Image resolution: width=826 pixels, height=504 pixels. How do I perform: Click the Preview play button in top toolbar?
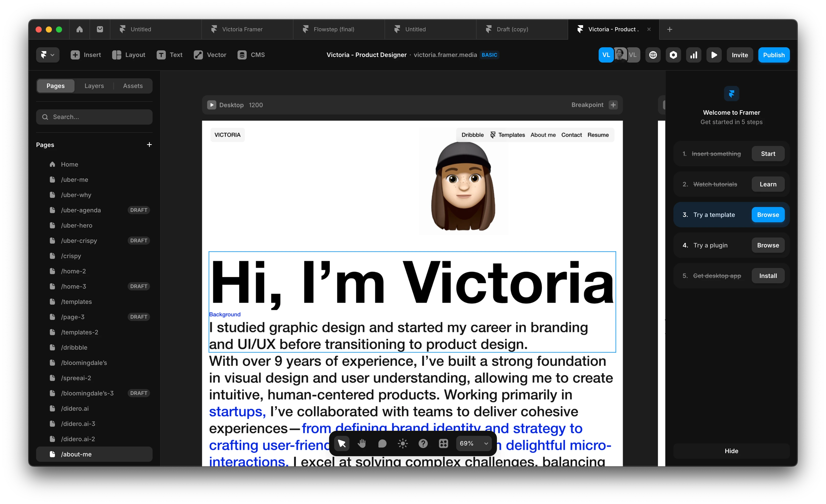click(x=714, y=55)
